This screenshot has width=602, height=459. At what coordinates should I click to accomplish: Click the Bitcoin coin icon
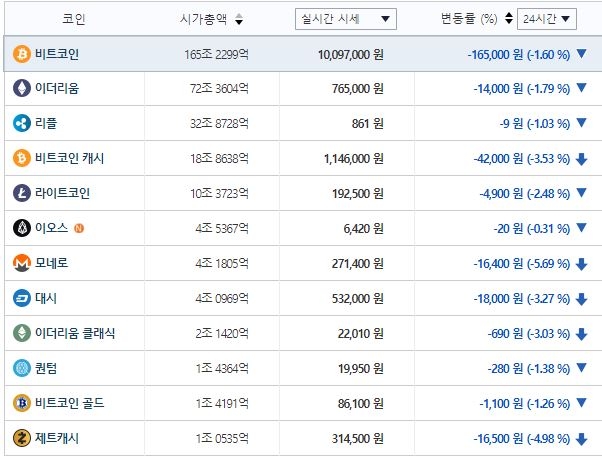tap(21, 53)
